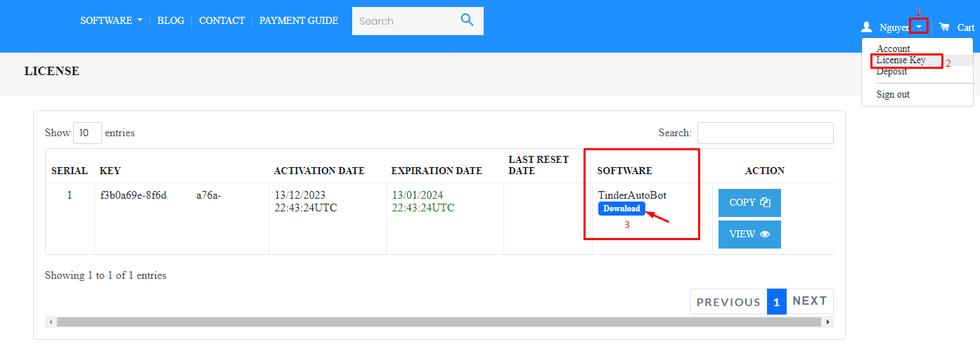
Task: Expand the SOFTWARE menu dropdown
Action: (x=111, y=20)
